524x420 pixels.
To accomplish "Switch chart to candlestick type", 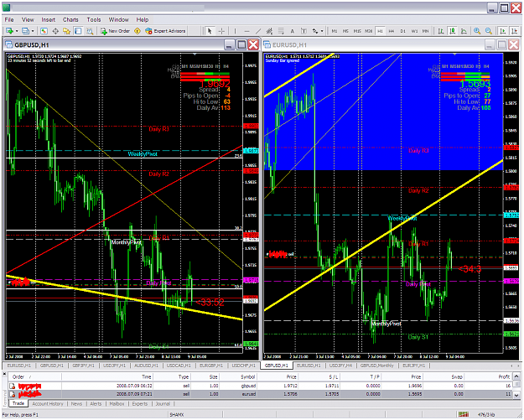I will tap(453, 31).
